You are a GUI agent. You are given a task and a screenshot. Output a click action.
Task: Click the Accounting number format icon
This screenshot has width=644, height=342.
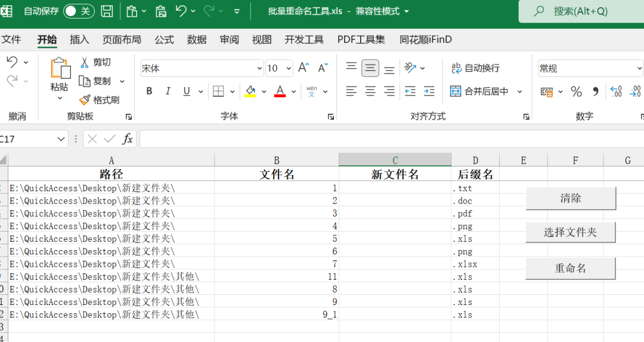[546, 92]
